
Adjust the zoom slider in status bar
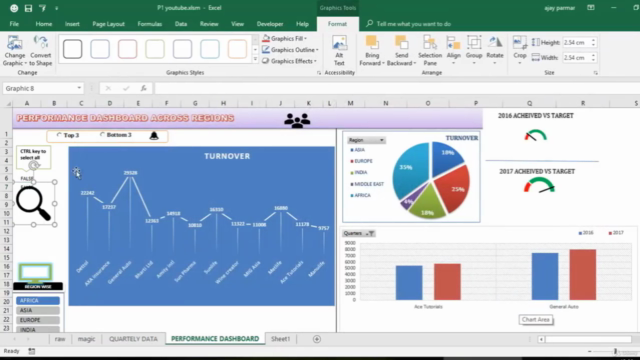[x=615, y=351]
